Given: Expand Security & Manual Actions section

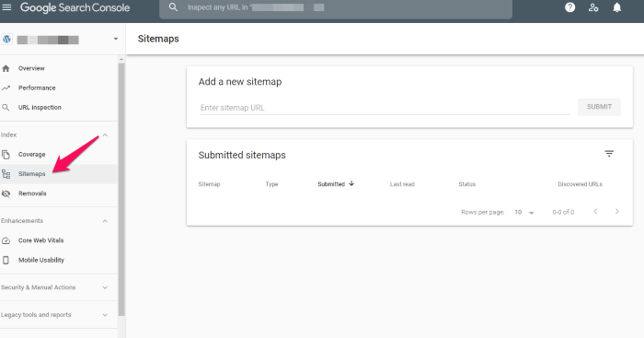Looking at the screenshot, I should [105, 287].
